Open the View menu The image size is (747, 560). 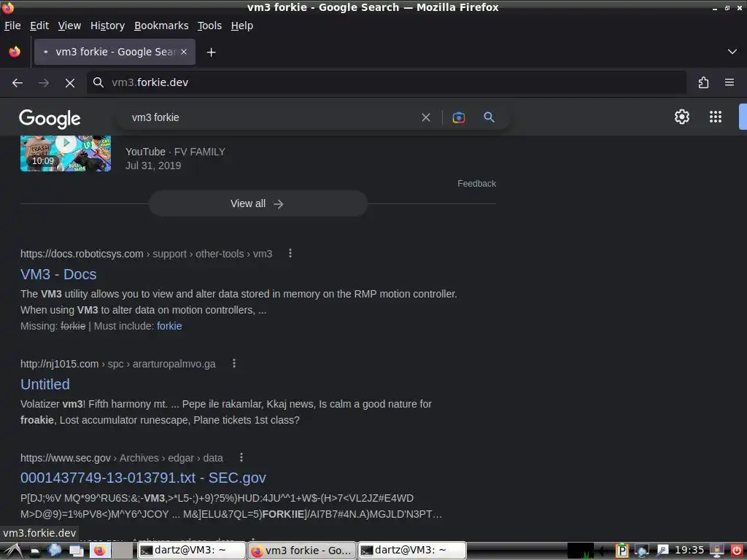tap(69, 26)
